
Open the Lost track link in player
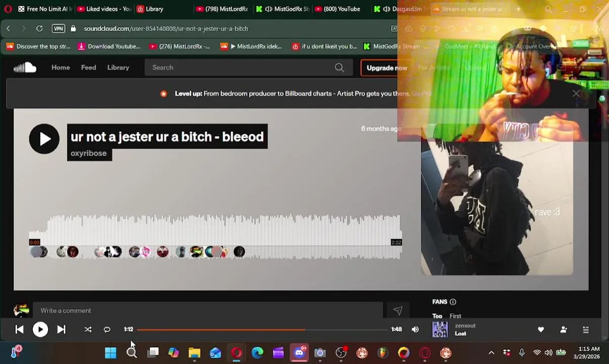click(x=460, y=334)
